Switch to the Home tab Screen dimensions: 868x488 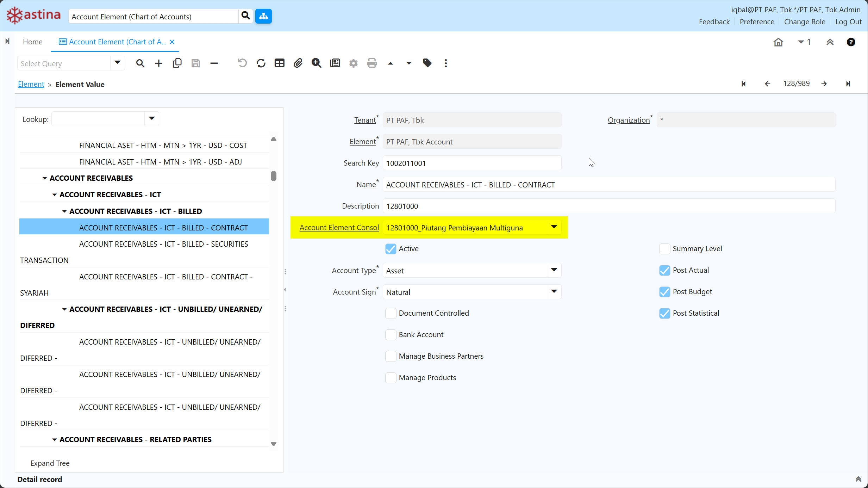click(33, 42)
